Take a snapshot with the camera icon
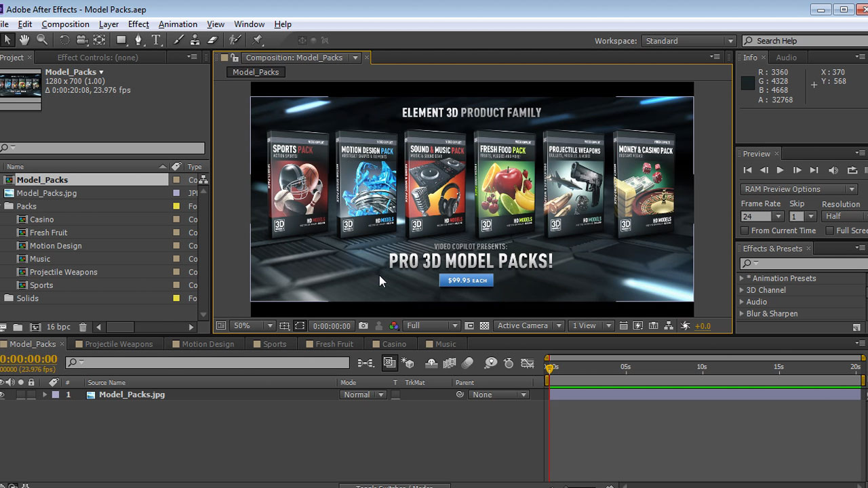 click(363, 326)
